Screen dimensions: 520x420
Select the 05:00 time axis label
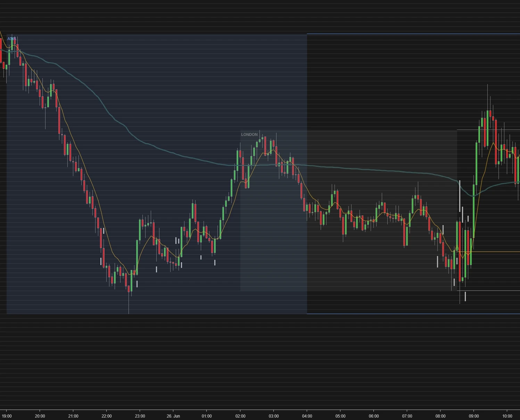click(x=340, y=416)
